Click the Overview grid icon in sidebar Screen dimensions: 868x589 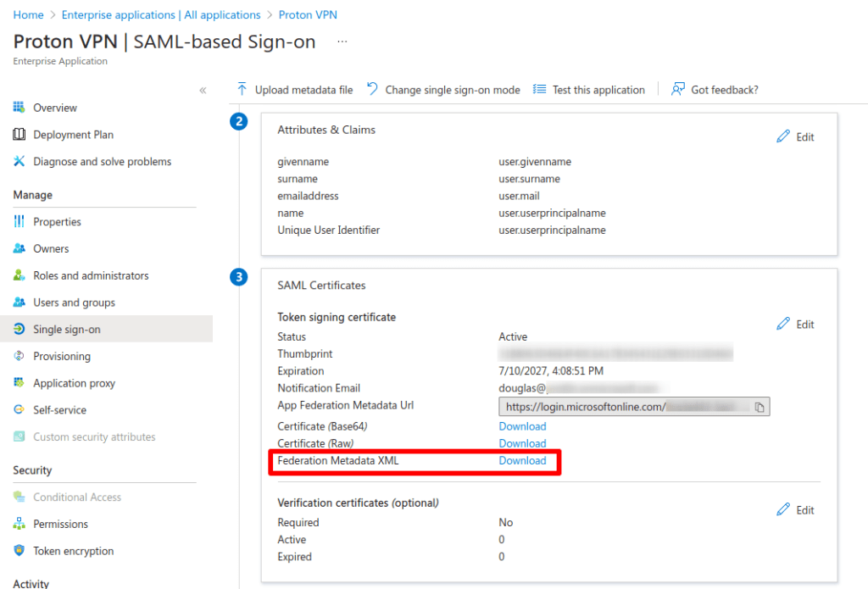[19, 108]
